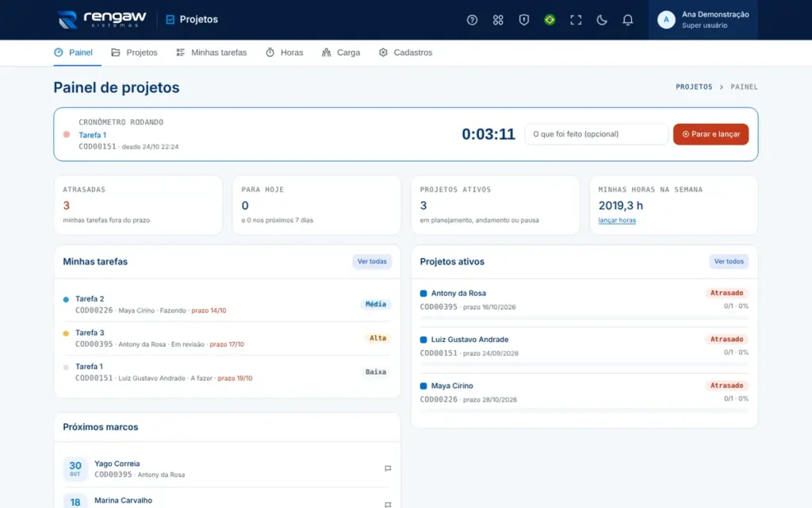
Task: Click the flag icon on Yago Correia milestone
Action: [388, 468]
